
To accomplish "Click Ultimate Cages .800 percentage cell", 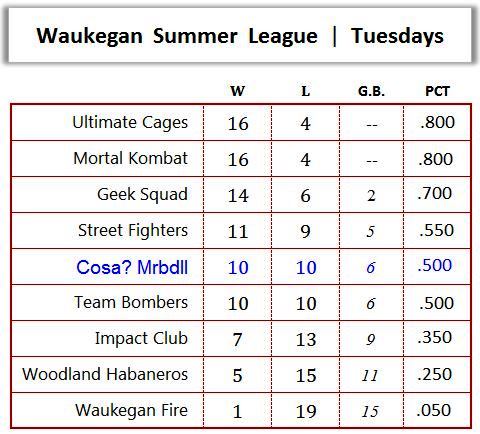I will tap(437, 122).
